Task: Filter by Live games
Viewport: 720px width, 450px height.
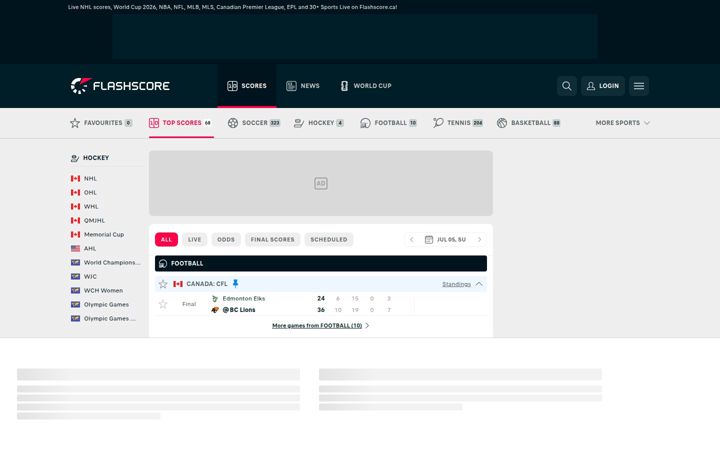Action: [194, 240]
